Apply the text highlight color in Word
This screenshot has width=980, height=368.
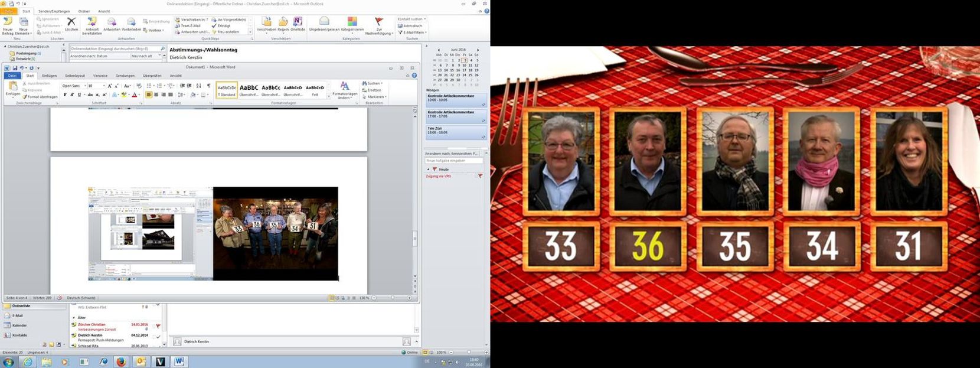(x=123, y=95)
